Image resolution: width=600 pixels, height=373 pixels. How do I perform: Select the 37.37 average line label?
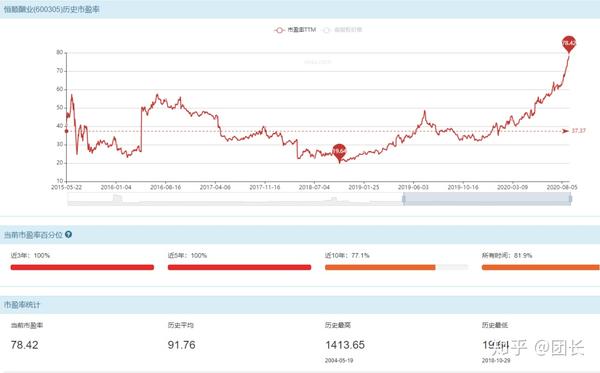pyautogui.click(x=579, y=131)
